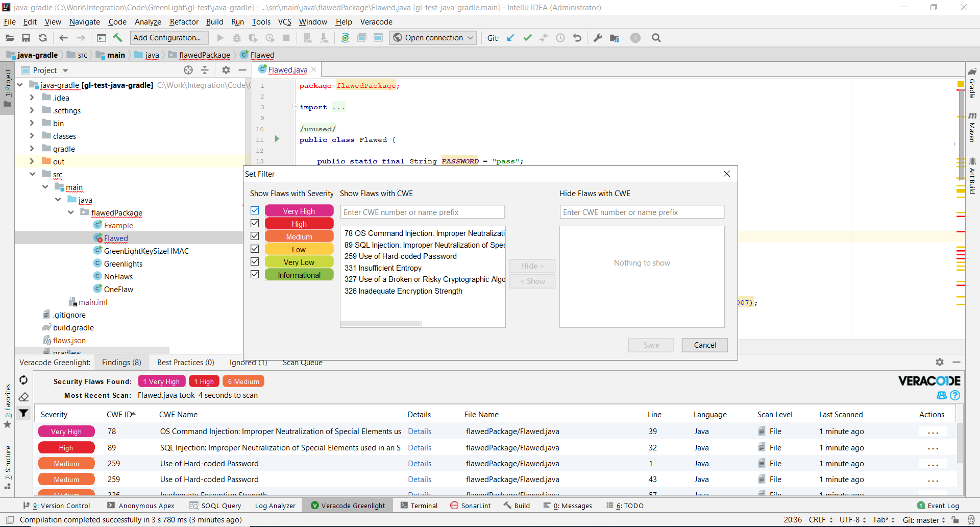Rescan with the Veracode Greenlight refresh icon
This screenshot has width=980, height=527.
point(23,380)
